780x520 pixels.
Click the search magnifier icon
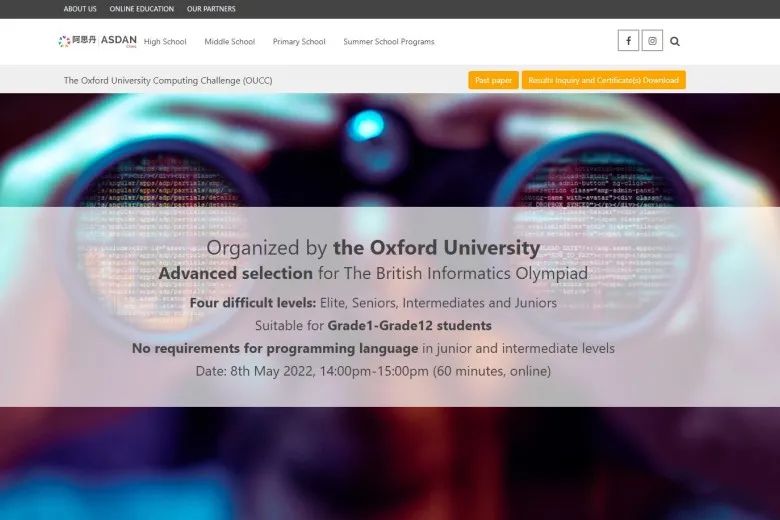[x=675, y=41]
